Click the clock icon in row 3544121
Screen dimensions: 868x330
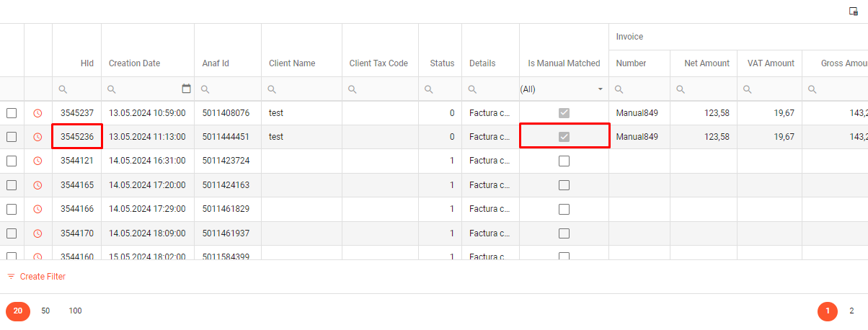click(x=37, y=161)
